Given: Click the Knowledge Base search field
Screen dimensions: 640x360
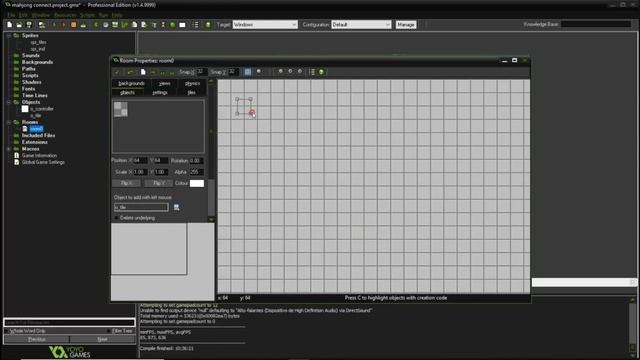Looking at the screenshot, I should [596, 24].
